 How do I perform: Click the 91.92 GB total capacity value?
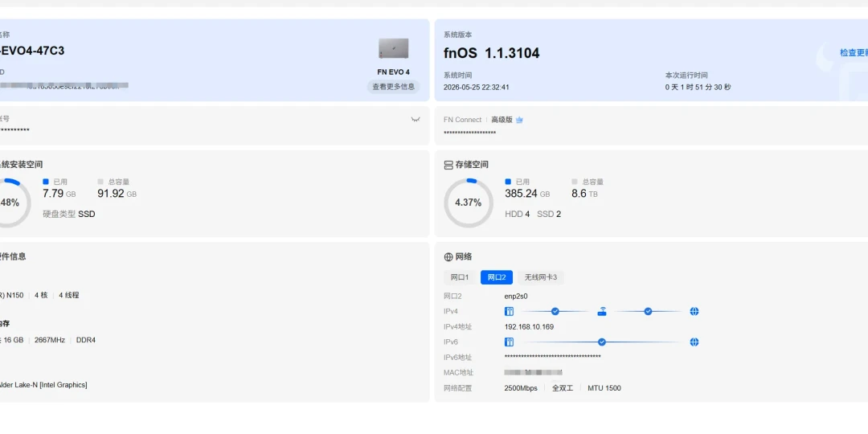pyautogui.click(x=117, y=194)
